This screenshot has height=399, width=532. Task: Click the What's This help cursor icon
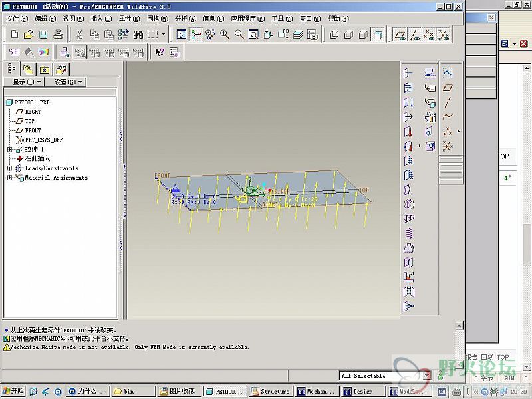click(160, 52)
